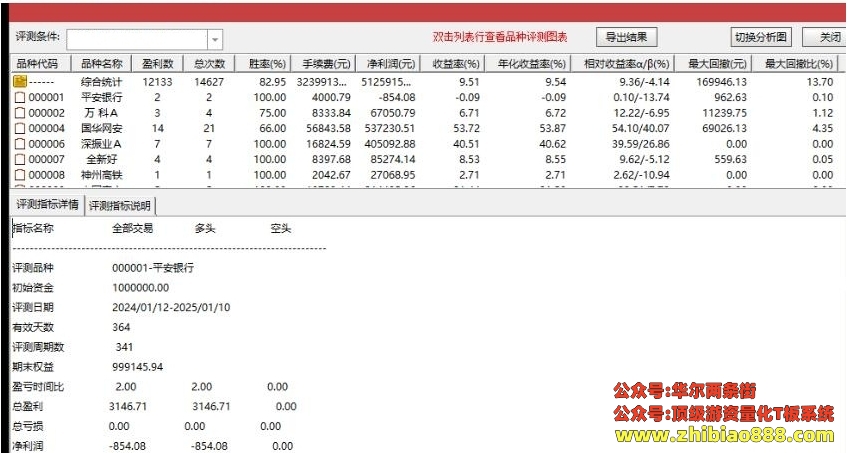Click relative return value 54.10/40.07
The image size is (850, 453).
pos(641,128)
